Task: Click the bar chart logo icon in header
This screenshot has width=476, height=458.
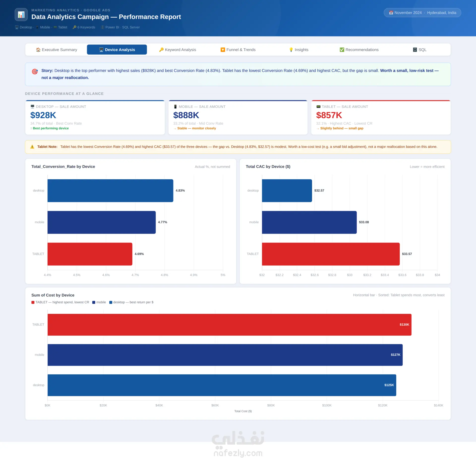Action: (x=21, y=15)
